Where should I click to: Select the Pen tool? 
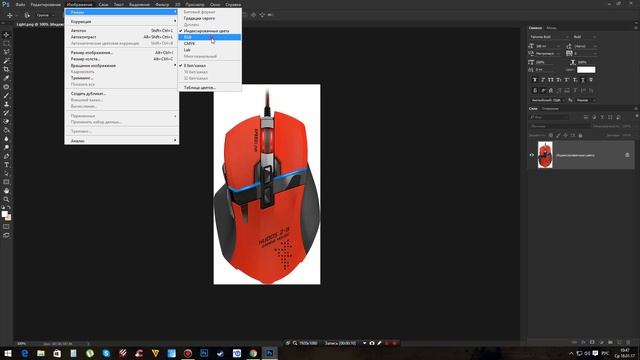pos(6,156)
